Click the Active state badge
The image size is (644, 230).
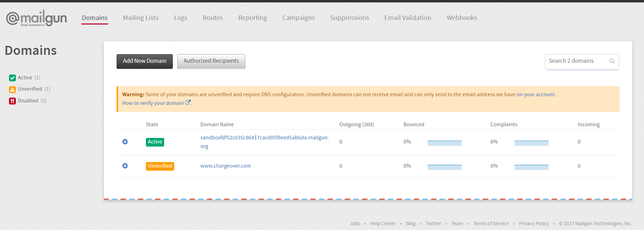click(155, 142)
